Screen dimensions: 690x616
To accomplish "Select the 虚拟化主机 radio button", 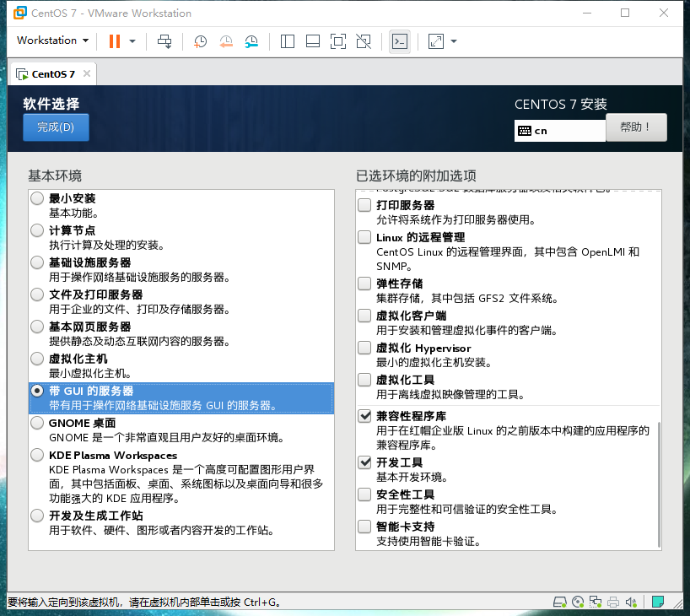I will [x=37, y=359].
